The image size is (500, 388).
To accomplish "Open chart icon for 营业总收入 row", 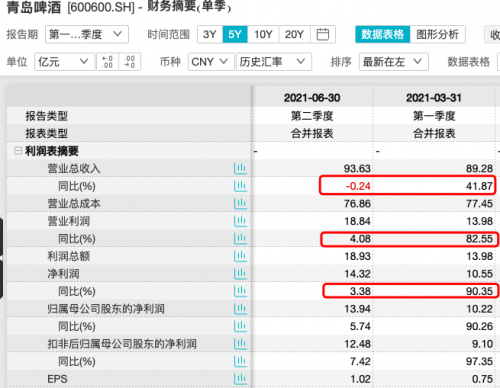I will point(240,168).
